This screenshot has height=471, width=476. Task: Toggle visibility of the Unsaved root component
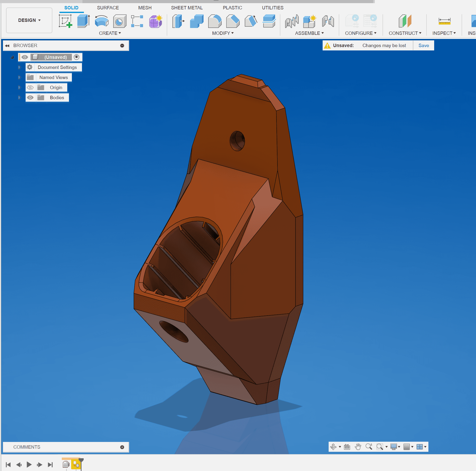[25, 57]
